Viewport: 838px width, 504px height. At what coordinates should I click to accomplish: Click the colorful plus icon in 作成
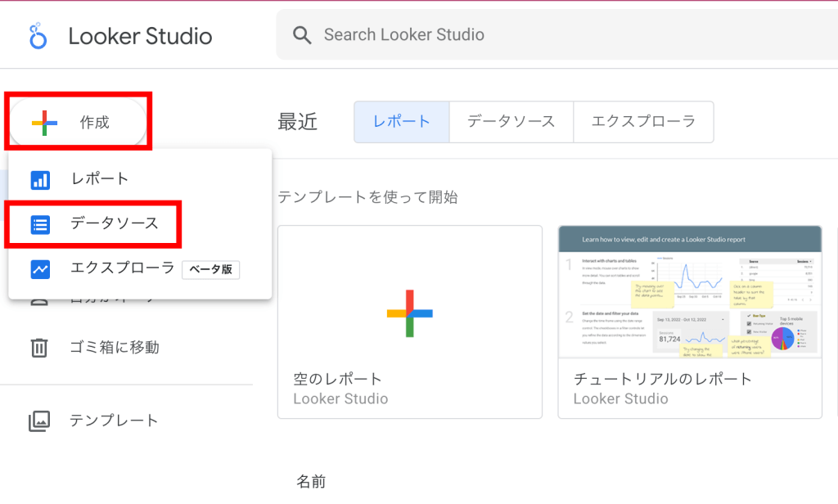pos(44,123)
